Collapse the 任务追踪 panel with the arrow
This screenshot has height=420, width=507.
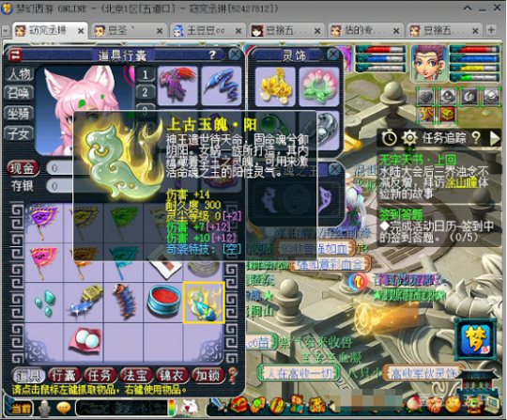pyautogui.click(x=495, y=138)
